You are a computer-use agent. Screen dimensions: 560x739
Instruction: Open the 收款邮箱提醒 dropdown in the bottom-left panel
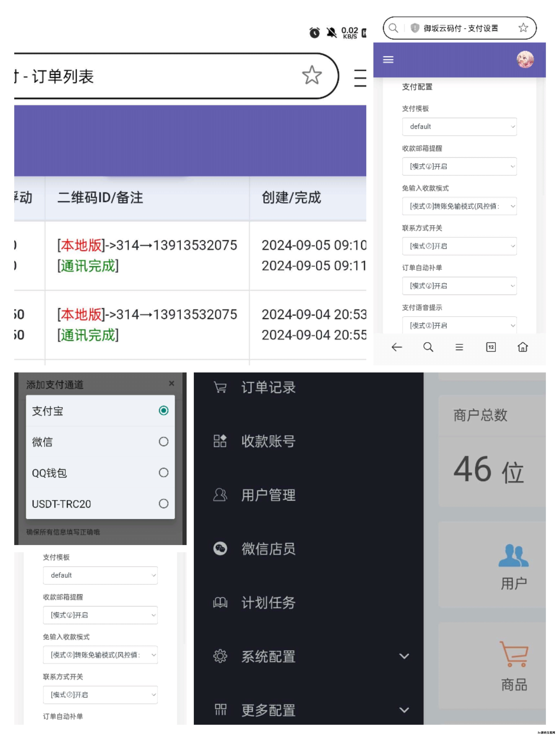coord(100,615)
